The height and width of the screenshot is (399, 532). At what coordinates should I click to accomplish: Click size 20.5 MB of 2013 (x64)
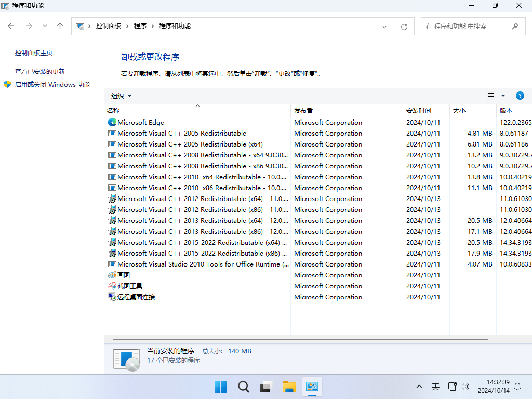tap(480, 220)
